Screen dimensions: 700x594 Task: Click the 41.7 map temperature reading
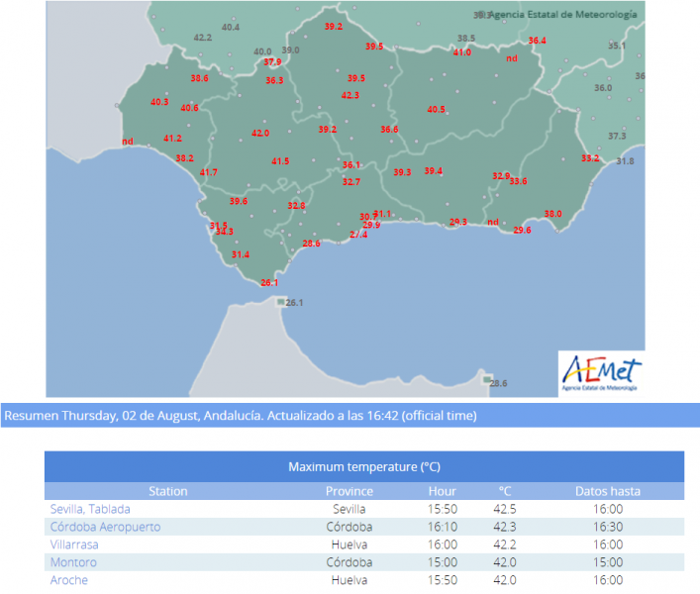click(x=209, y=172)
